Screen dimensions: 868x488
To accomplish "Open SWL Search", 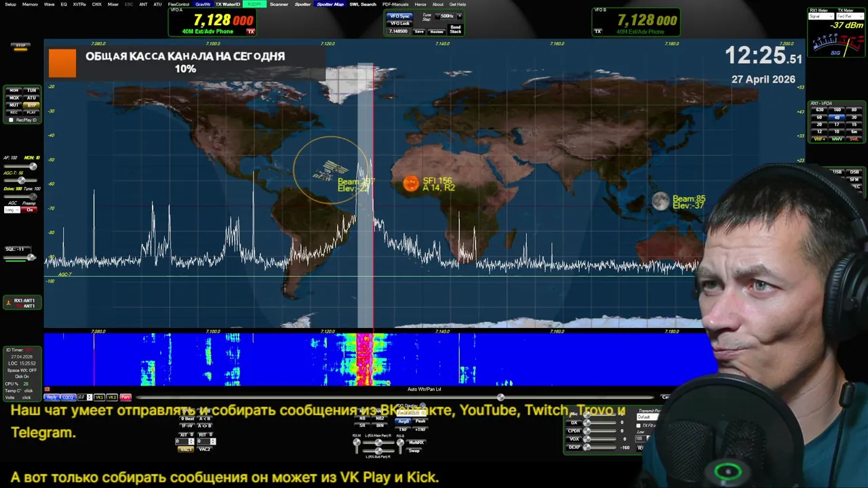I will click(x=363, y=4).
